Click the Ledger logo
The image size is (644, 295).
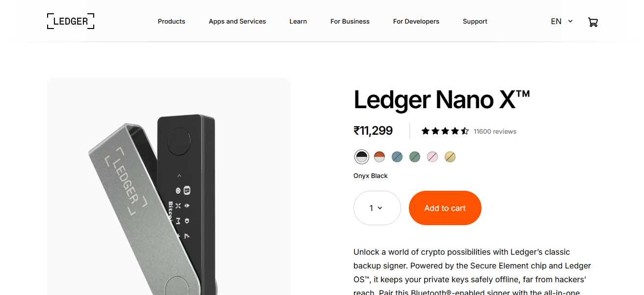[x=70, y=21]
